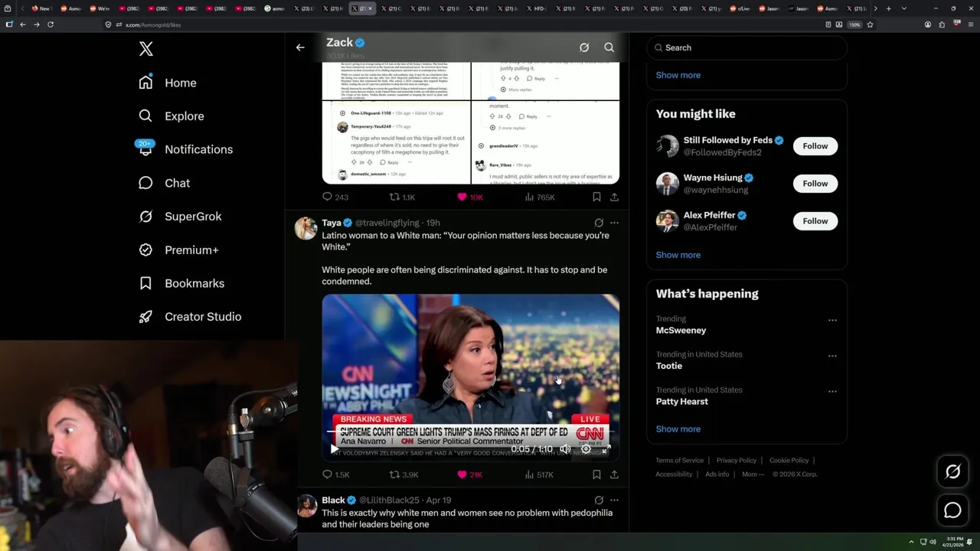Open replies on the 243-reply post
980x551 pixels.
pyautogui.click(x=335, y=197)
